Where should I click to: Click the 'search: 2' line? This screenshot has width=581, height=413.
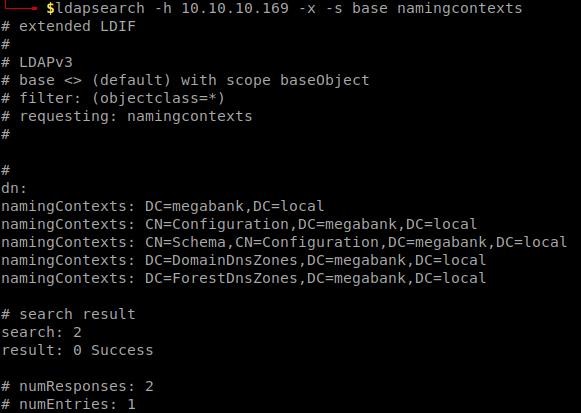pos(42,332)
